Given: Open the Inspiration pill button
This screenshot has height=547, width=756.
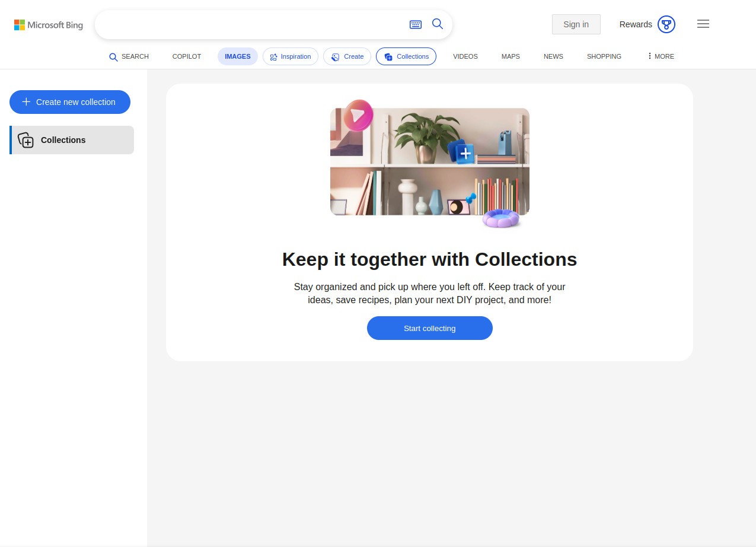Looking at the screenshot, I should (x=291, y=56).
